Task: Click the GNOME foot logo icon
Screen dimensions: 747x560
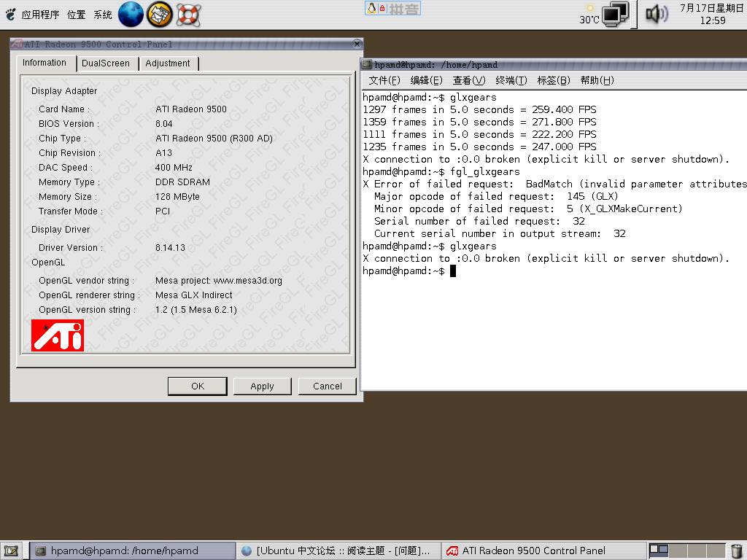Action: coord(10,15)
